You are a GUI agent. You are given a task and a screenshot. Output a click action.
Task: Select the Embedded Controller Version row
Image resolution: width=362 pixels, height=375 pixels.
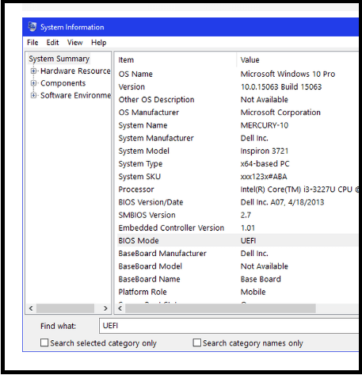pos(237,228)
